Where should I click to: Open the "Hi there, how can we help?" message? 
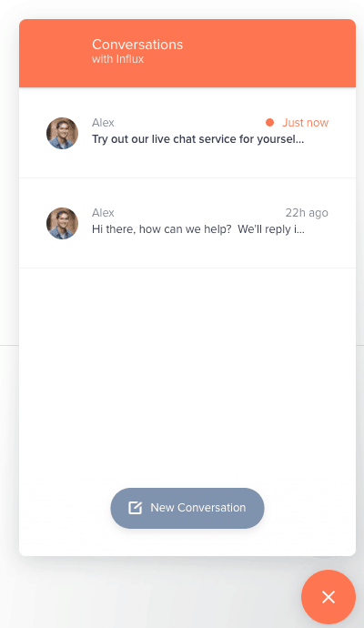(198, 229)
